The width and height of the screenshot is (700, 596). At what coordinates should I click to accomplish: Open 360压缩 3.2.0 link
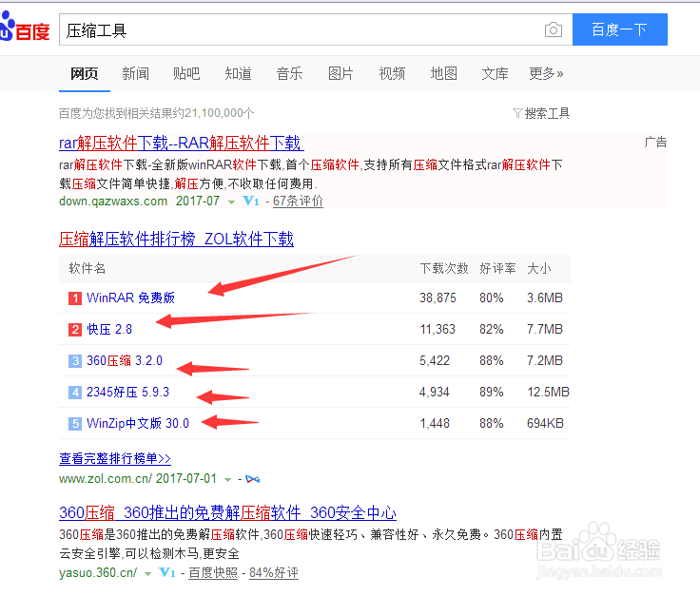tap(125, 360)
